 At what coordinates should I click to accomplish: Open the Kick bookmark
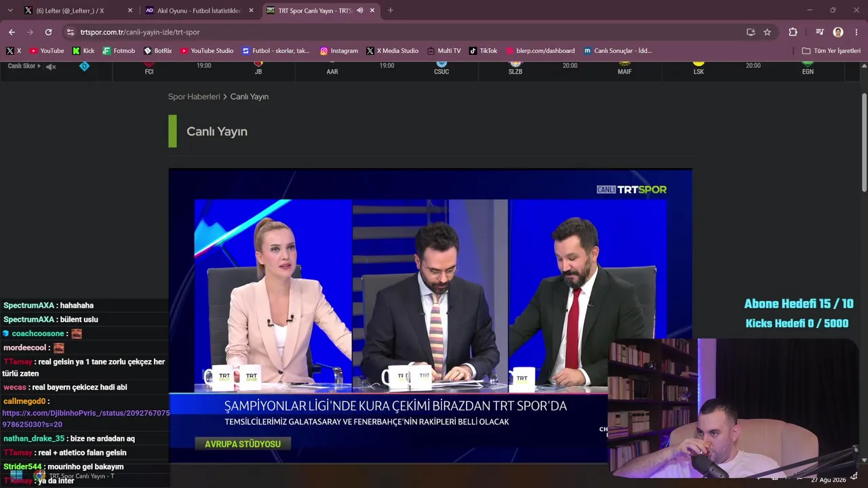[x=83, y=51]
